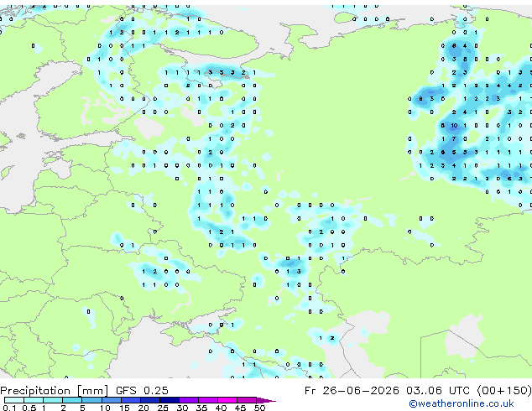The height and width of the screenshot is (411, 532).
Task: Click the above-50 mm arrow tip of legend
Action: point(266,401)
